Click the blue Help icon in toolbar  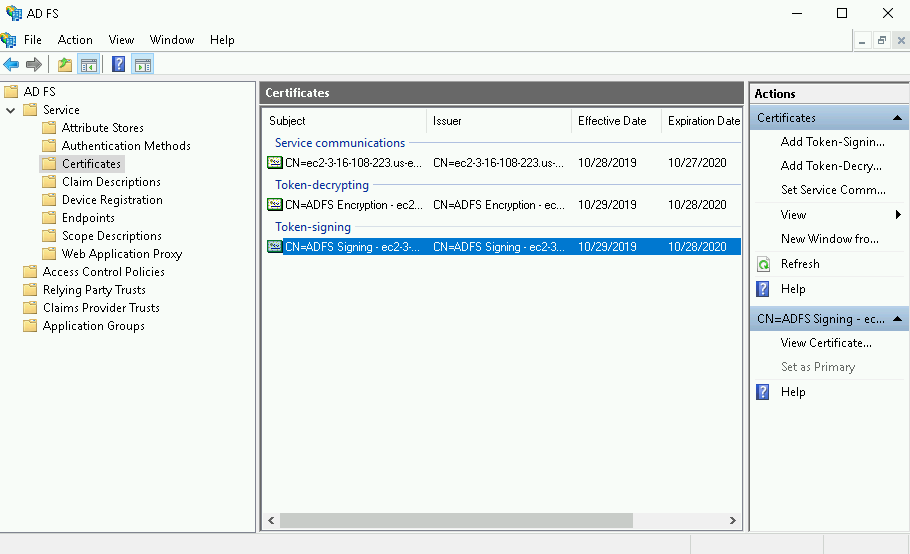pyautogui.click(x=119, y=65)
